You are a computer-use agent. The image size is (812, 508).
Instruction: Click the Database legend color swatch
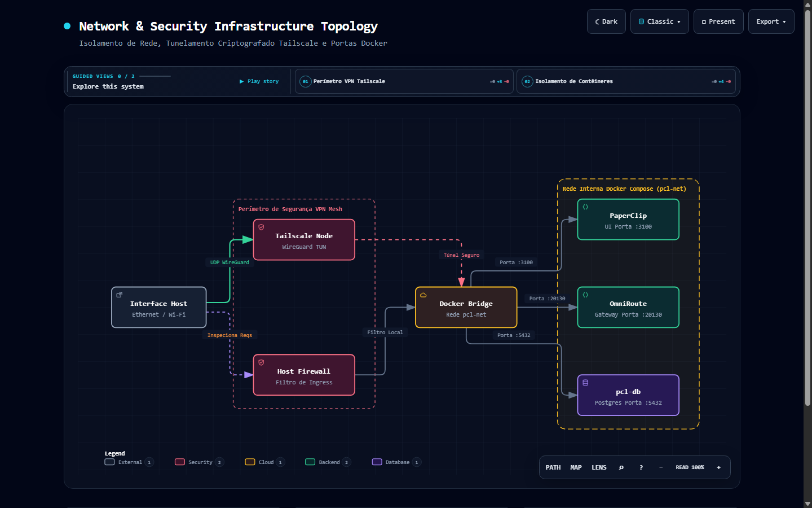pos(377,462)
